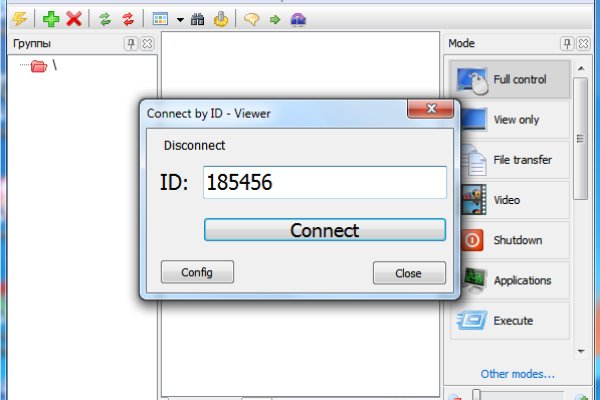Choose Shutdown mode

pyautogui.click(x=510, y=240)
